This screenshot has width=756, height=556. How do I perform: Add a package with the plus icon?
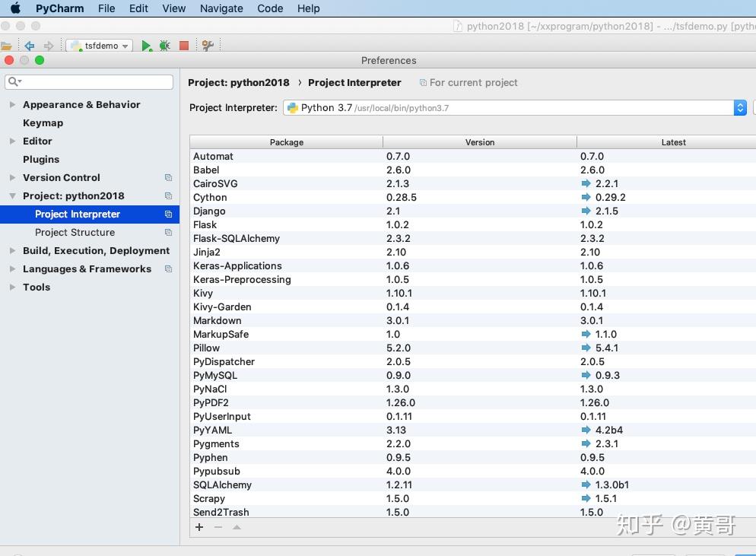coord(199,527)
